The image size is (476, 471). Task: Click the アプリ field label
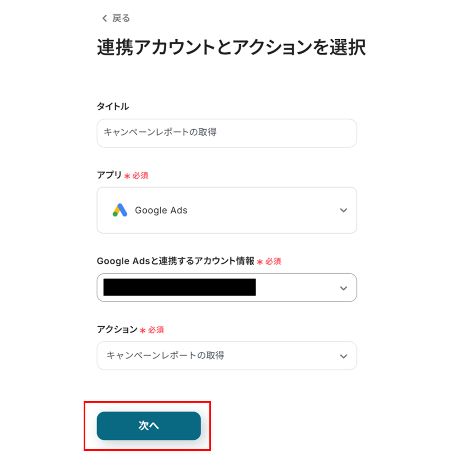coord(109,175)
